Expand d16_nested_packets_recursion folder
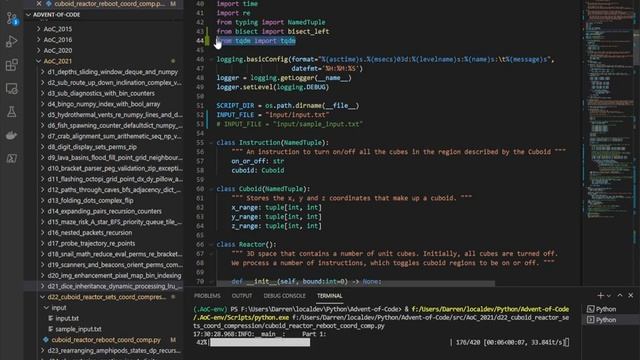 coord(42,233)
